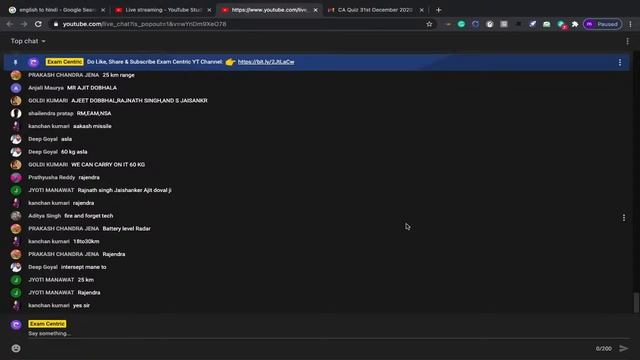
Task: Close the 'Live streaming - YouTube Studio' tab
Action: tap(209, 10)
